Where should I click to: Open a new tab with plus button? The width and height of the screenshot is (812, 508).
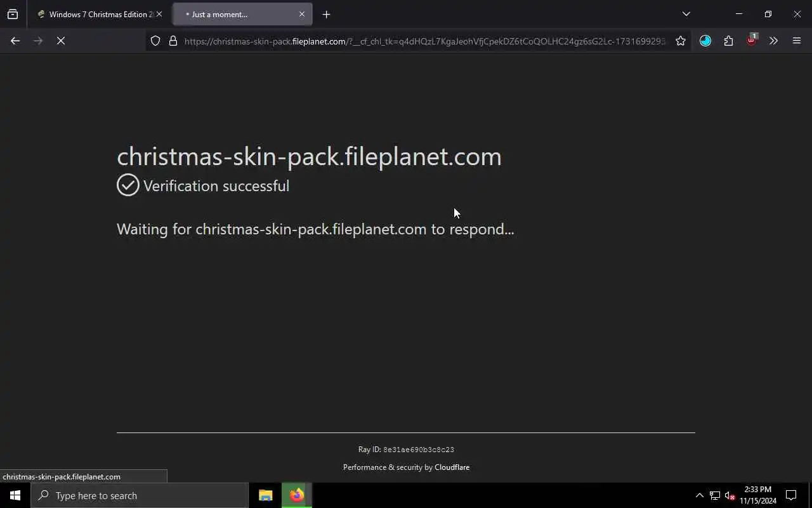(326, 14)
